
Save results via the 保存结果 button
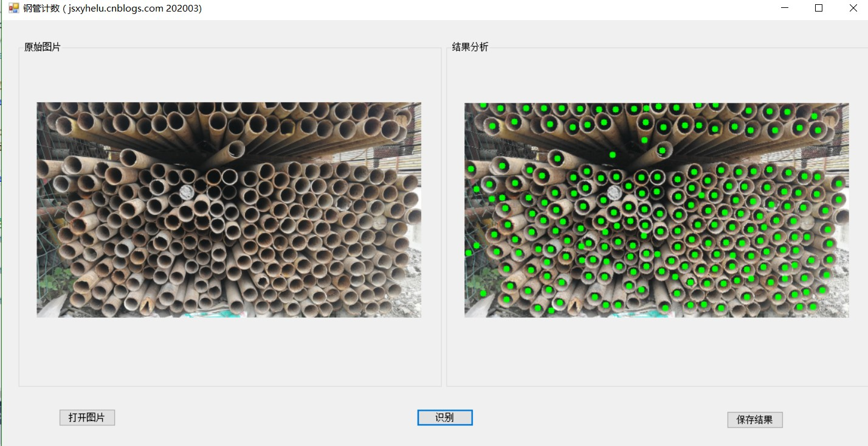[x=755, y=420]
